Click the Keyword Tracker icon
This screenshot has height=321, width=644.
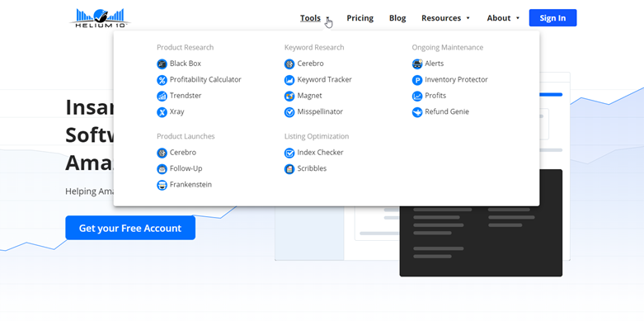[x=289, y=80]
